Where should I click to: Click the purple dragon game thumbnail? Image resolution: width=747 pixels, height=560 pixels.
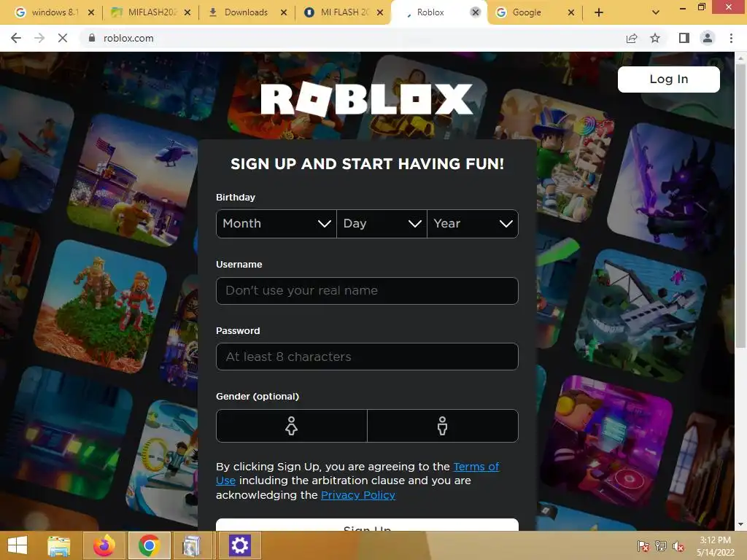pos(672,188)
